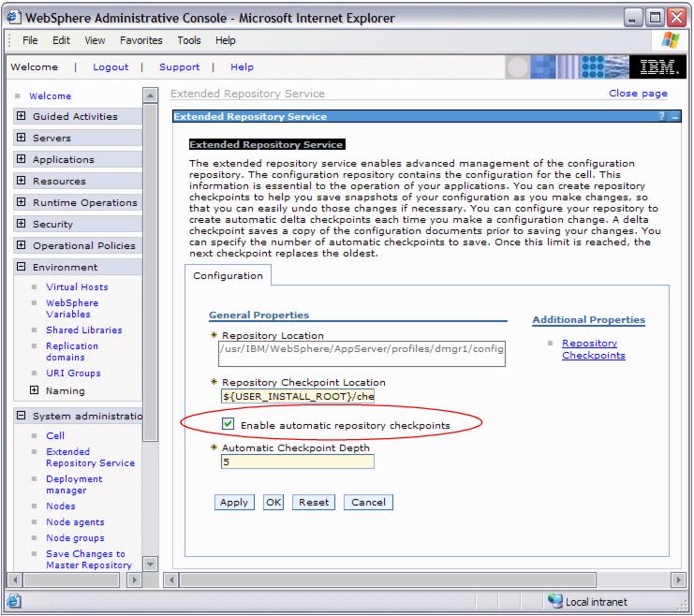This screenshot has width=694, height=616.
Task: Click the Repository Checkpoint Location field
Action: coord(298,396)
